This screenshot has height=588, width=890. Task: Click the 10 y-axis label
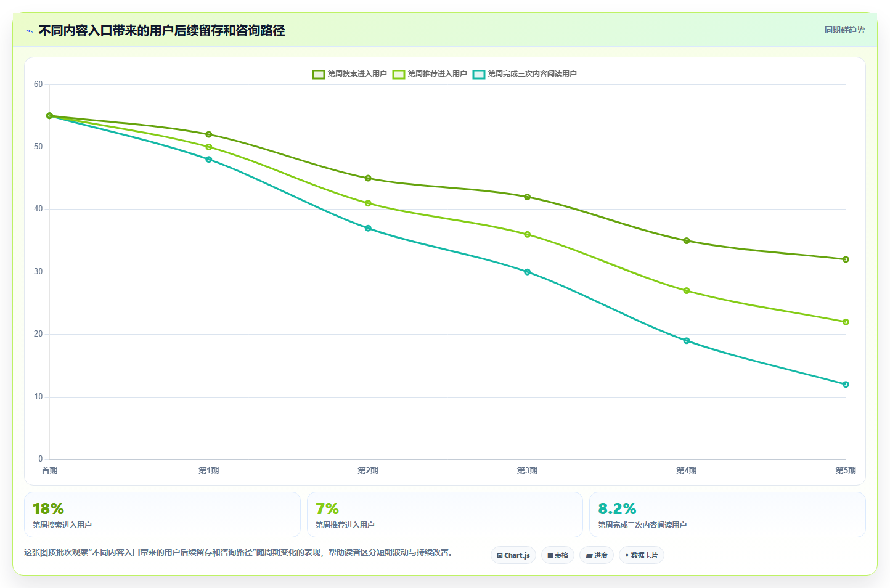[38, 397]
